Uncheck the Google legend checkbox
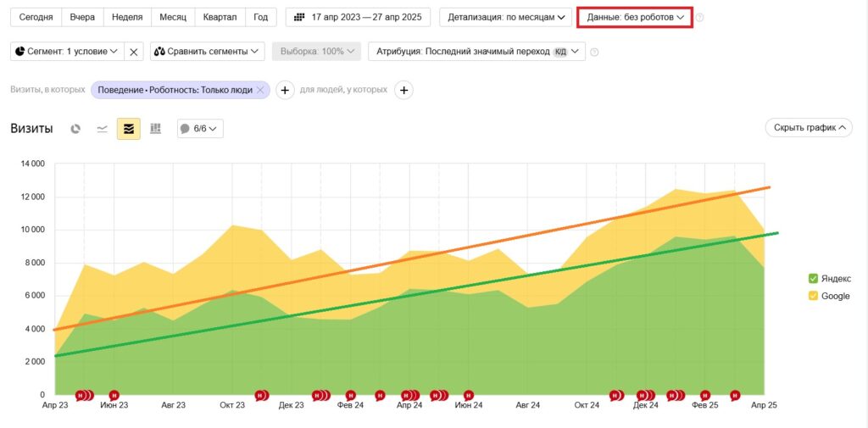 tap(813, 297)
